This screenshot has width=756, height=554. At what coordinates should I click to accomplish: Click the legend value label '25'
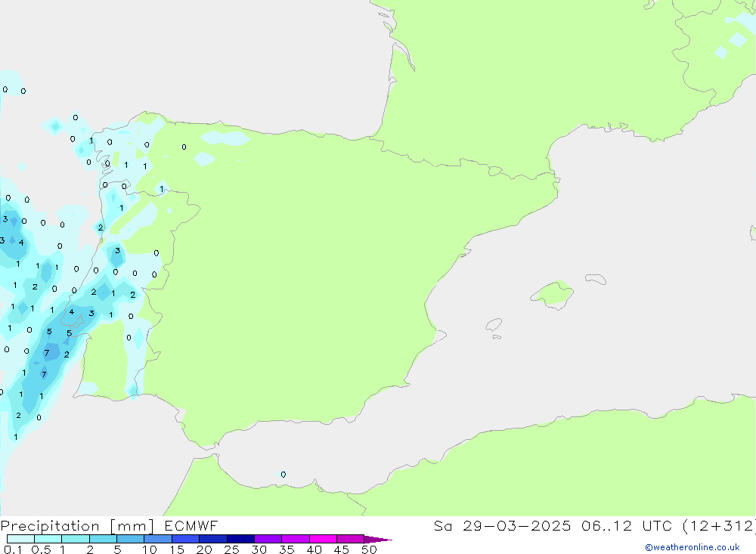point(232,549)
